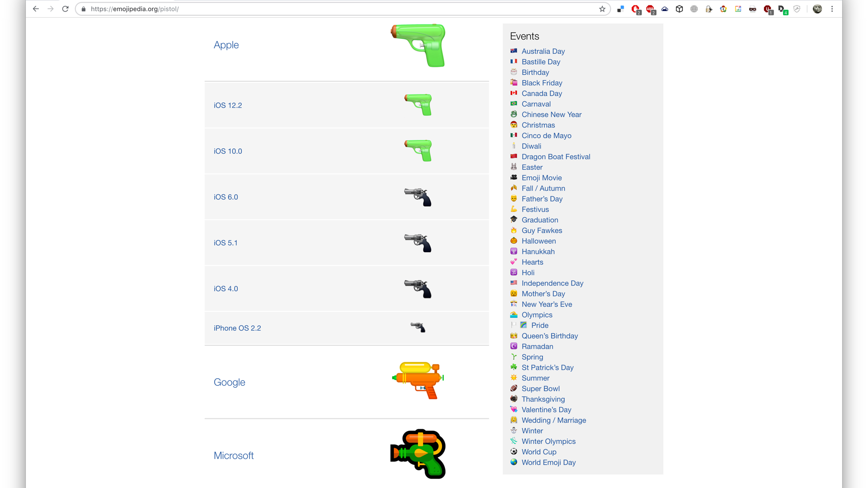Screen dimensions: 868x488
Task: Open the Microsoft vendor link
Action: (x=233, y=455)
